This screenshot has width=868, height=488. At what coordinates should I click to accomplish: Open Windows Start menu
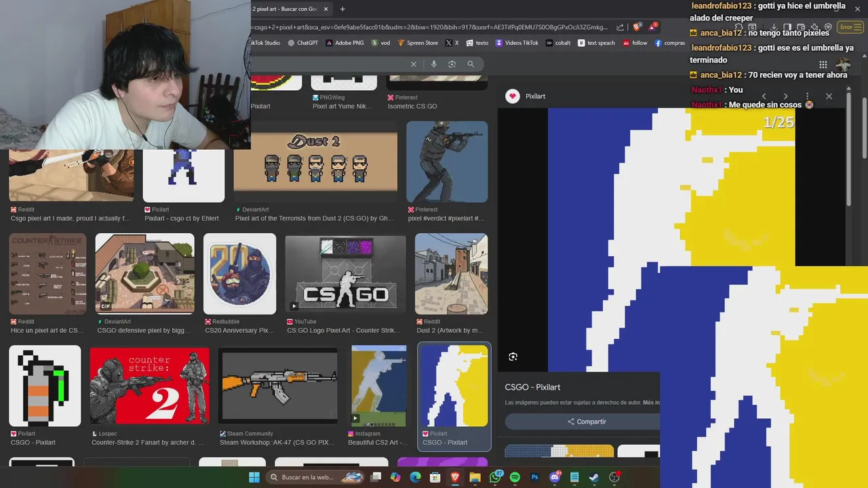254,478
